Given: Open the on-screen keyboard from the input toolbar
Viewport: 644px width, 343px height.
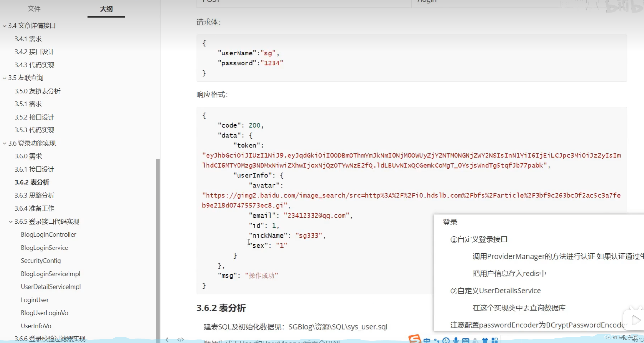Looking at the screenshot, I should point(465,340).
